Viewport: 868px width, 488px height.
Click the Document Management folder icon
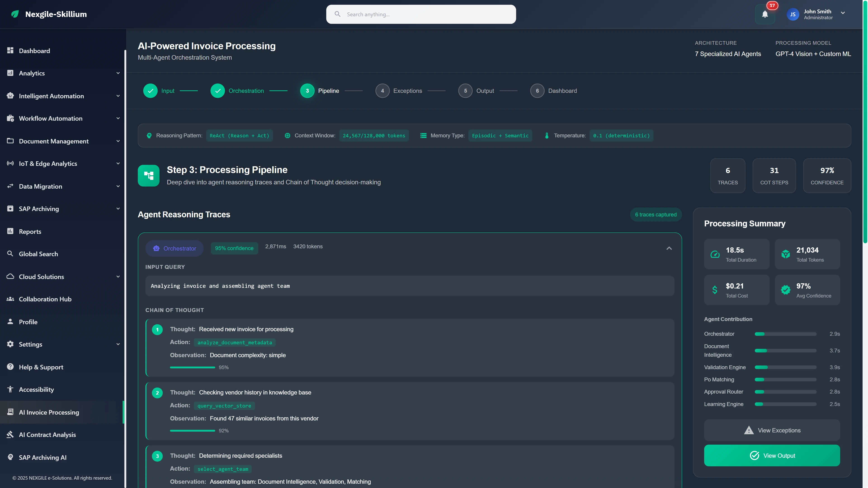[10, 141]
